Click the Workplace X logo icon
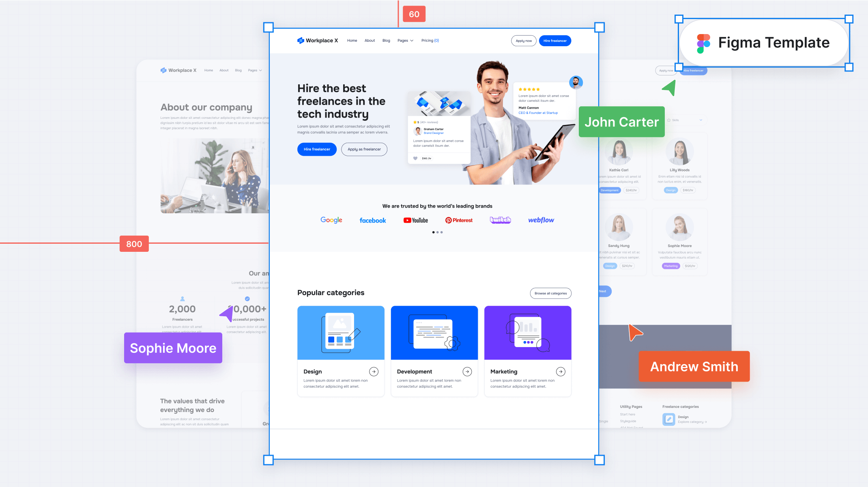This screenshot has height=487, width=868. 302,41
